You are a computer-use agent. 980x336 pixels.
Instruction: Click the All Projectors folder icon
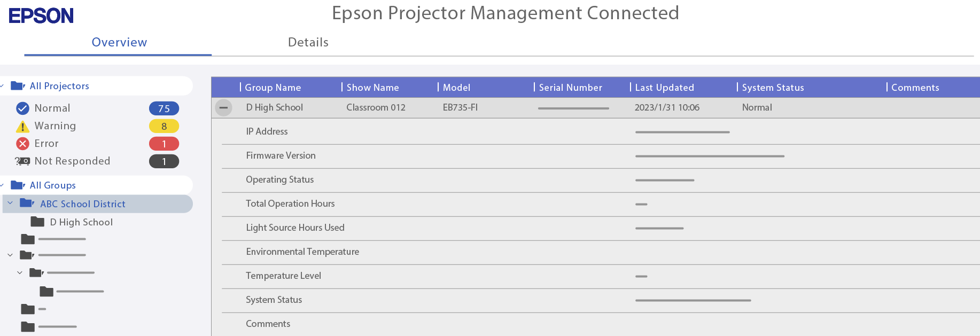(x=18, y=86)
